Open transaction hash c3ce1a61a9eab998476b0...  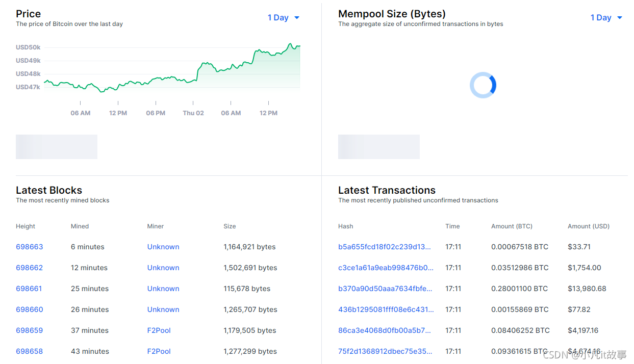386,268
